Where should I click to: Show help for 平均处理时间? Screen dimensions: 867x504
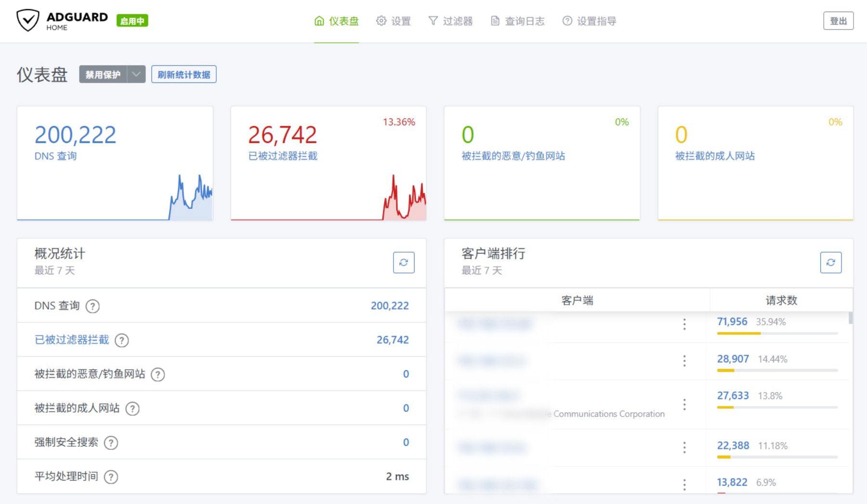tap(111, 477)
